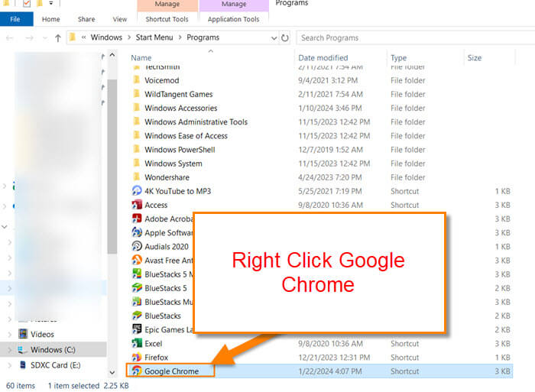Select the BlueStacks 5 shortcut icon
535x392 pixels.
(x=137, y=288)
